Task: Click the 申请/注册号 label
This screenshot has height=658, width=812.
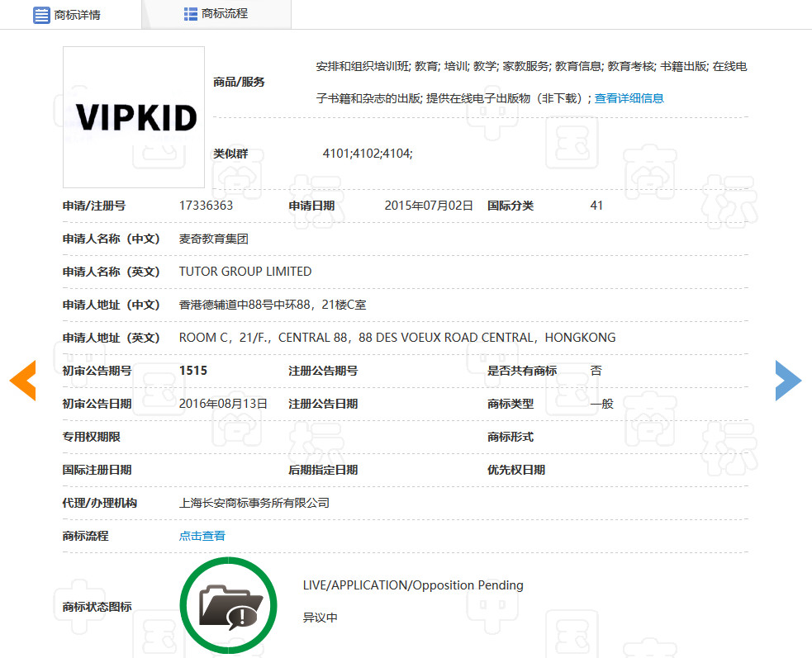Action: (93, 206)
